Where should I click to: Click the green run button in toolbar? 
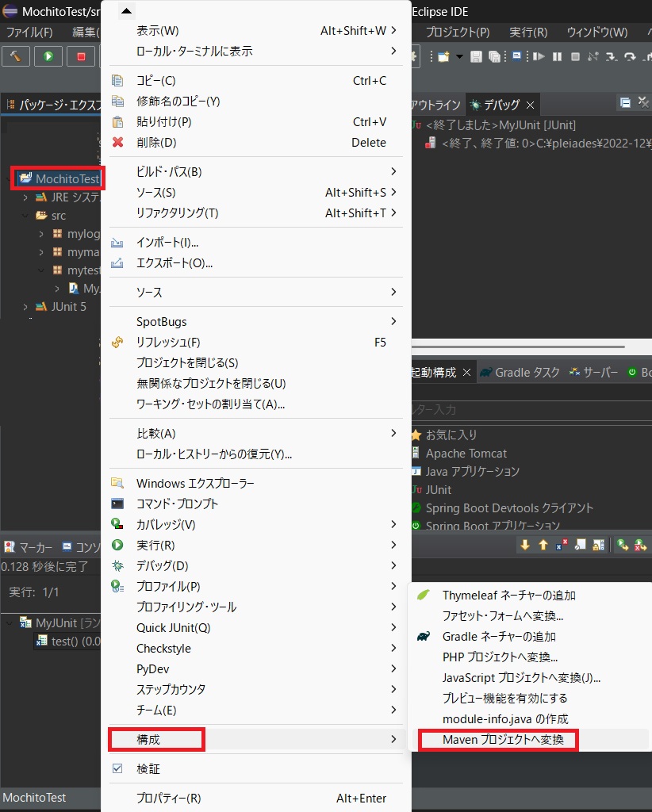tap(48, 56)
